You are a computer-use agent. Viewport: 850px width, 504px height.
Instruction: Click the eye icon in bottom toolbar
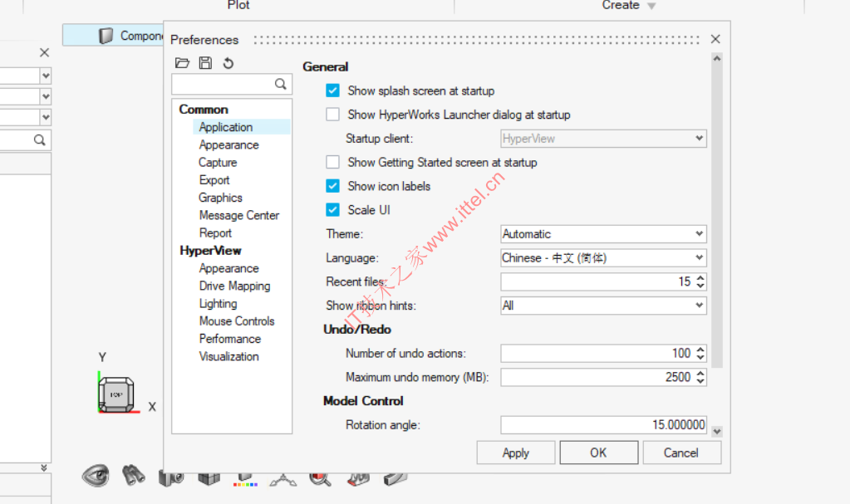96,476
